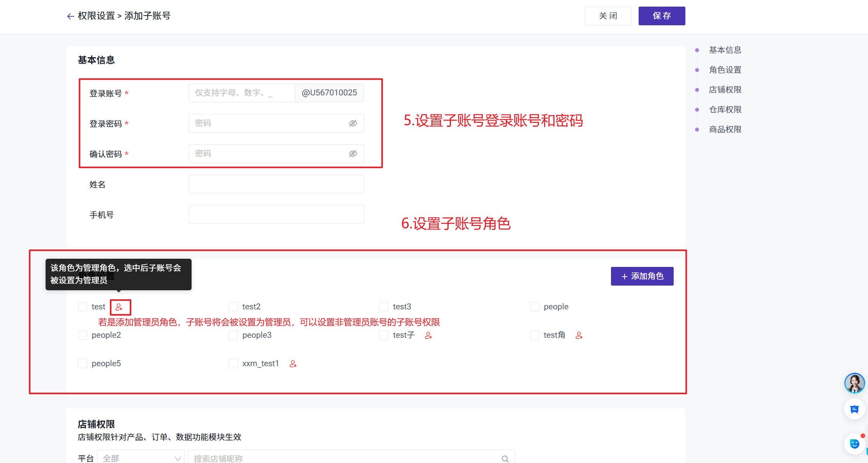This screenshot has height=463, width=868.
Task: Open customer service avatar chat
Action: click(x=854, y=383)
